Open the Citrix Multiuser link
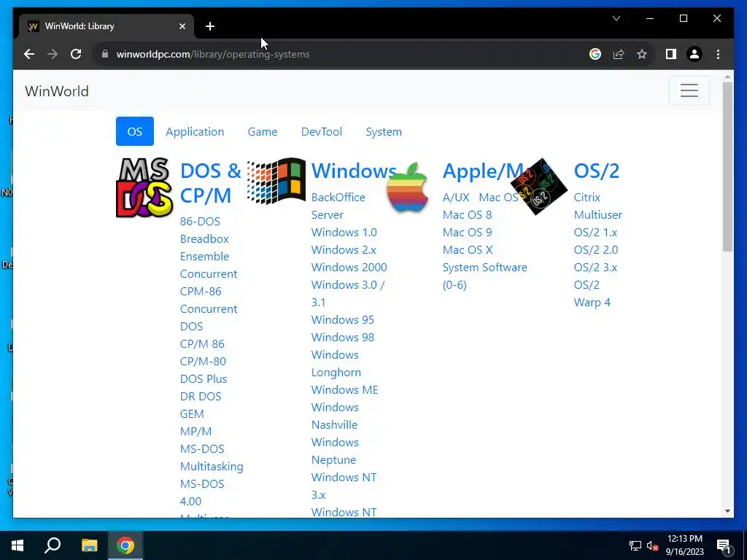The height and width of the screenshot is (560, 747). pos(598,206)
